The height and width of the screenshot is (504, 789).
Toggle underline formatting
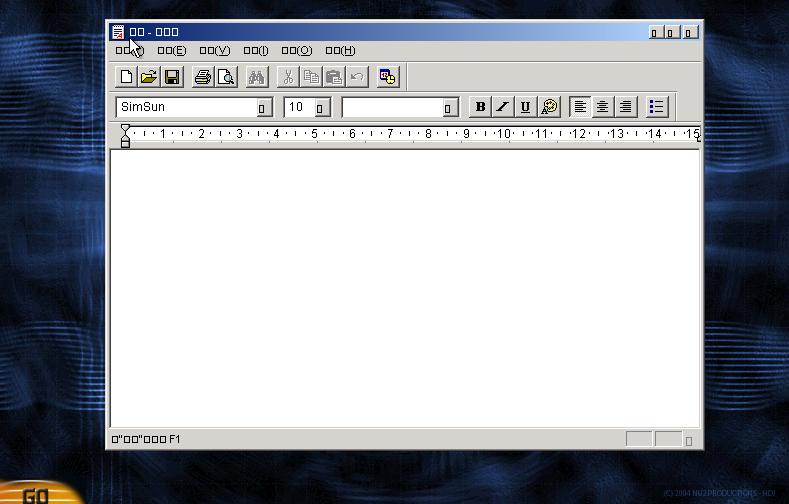[x=525, y=107]
